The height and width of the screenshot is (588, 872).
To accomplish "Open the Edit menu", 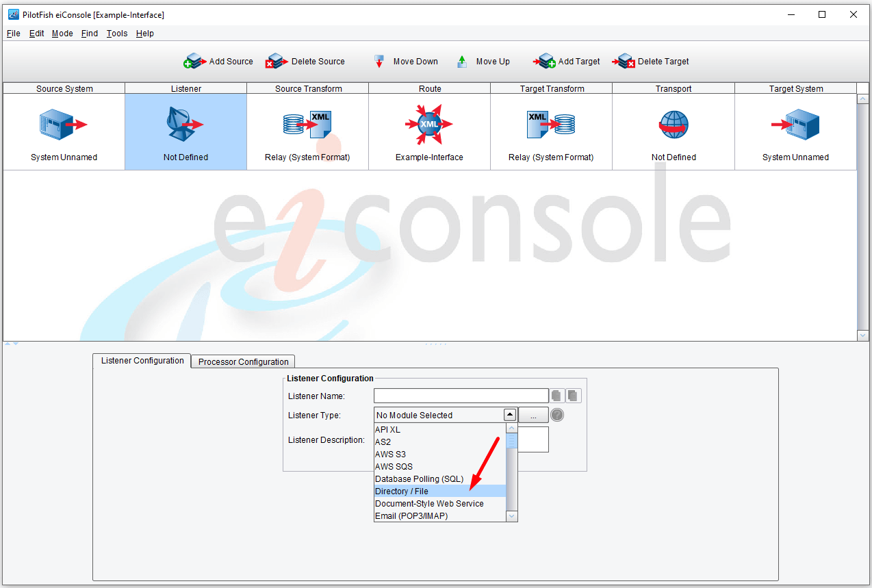I will [x=36, y=34].
